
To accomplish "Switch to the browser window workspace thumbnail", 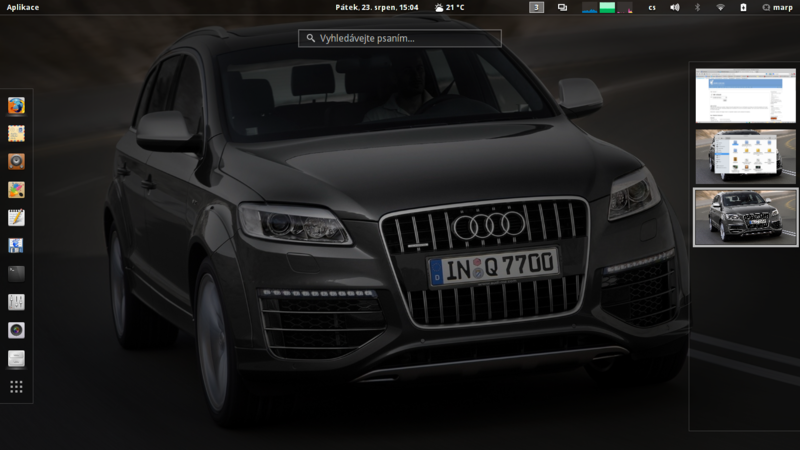I will tap(745, 95).
